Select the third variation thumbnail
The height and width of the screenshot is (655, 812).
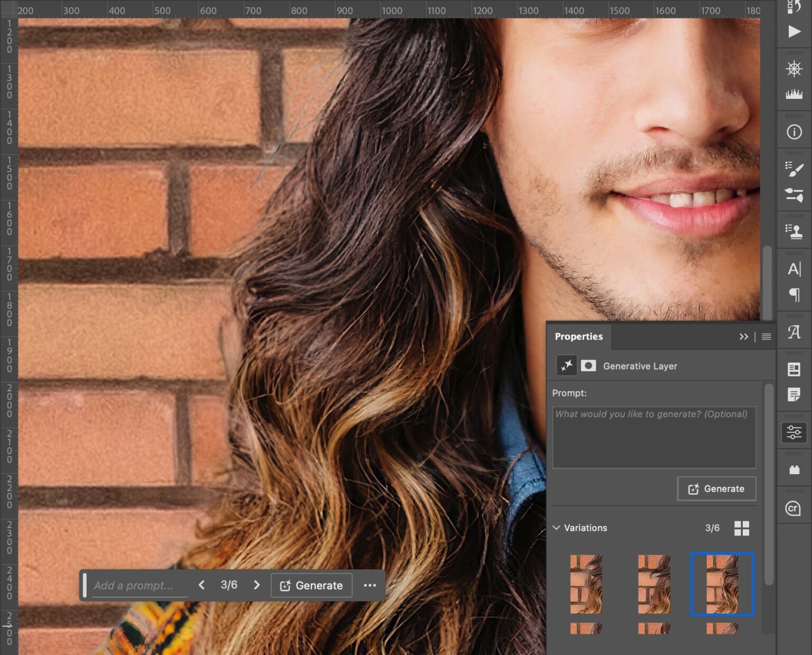click(x=722, y=584)
